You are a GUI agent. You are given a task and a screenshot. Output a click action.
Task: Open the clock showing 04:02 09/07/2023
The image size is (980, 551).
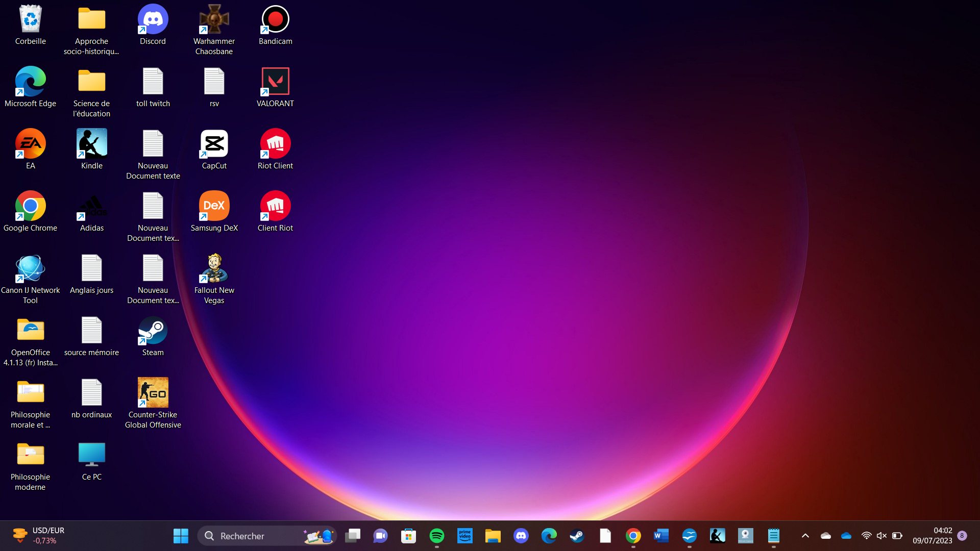tap(933, 536)
